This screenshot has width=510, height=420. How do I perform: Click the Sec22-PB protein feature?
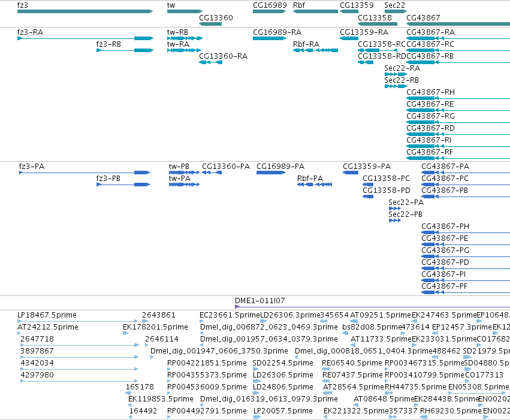point(394,220)
